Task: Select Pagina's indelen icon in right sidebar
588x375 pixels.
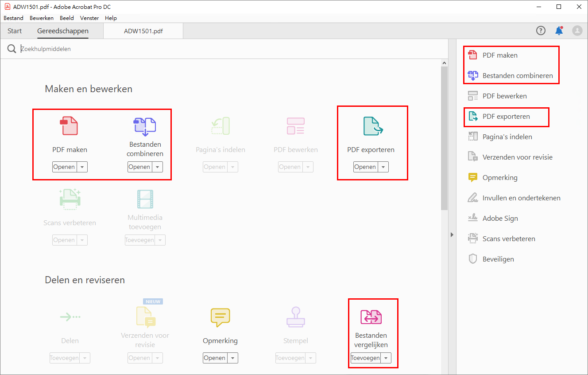Action: point(473,137)
